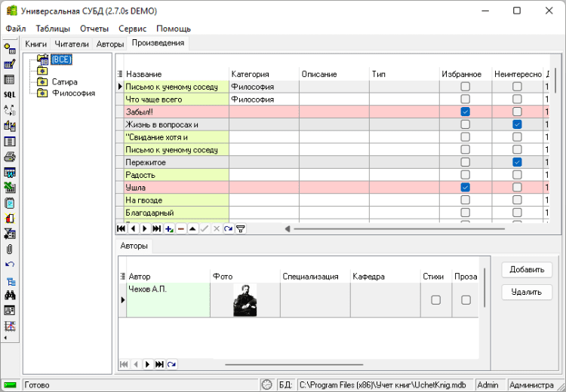Click the add new table icon
Image resolution: width=566 pixels, height=392 pixels.
(10, 49)
